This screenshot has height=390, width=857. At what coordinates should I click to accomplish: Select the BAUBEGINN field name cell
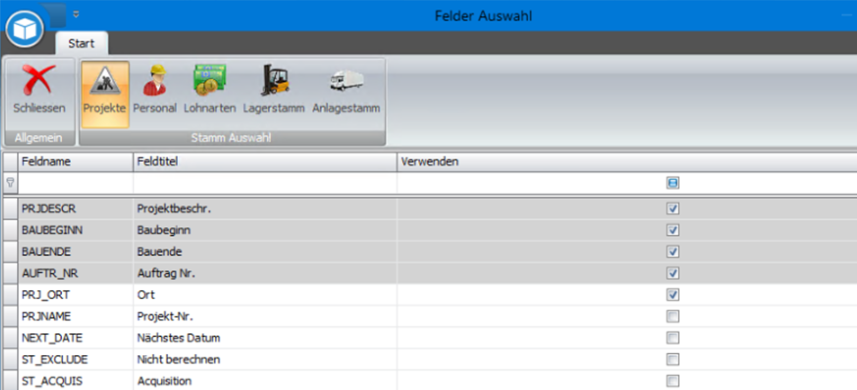[76, 230]
